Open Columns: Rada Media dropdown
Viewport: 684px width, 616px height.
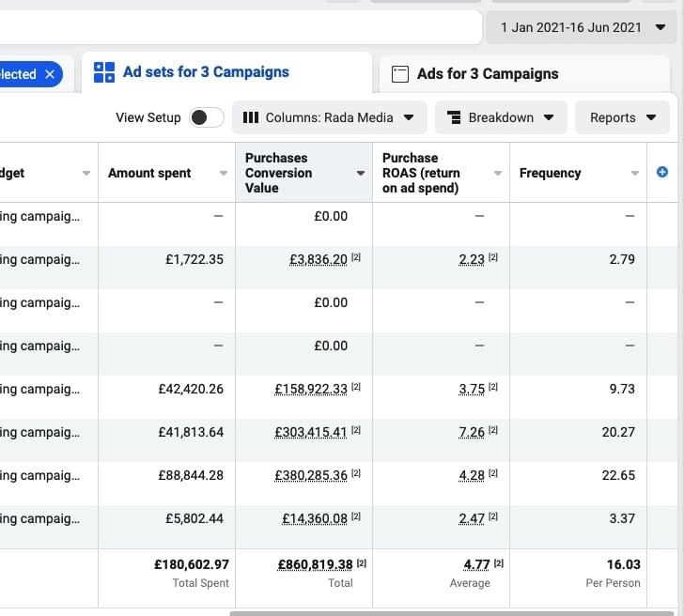click(x=329, y=117)
